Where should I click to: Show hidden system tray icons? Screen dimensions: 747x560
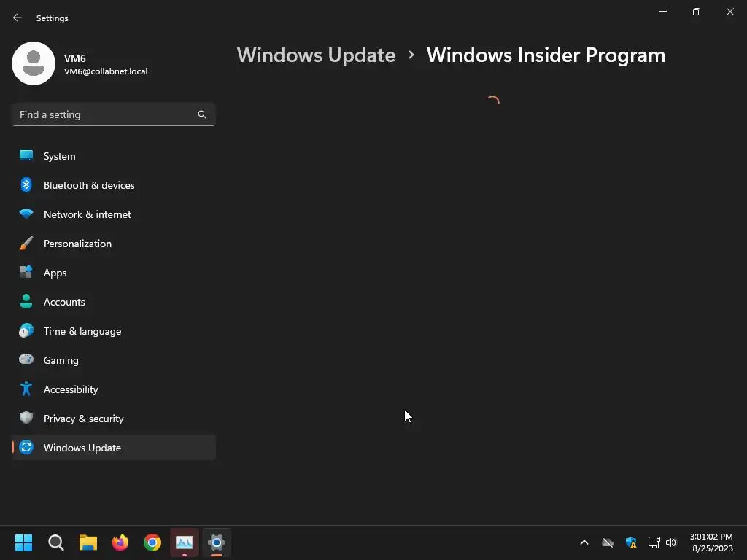584,542
